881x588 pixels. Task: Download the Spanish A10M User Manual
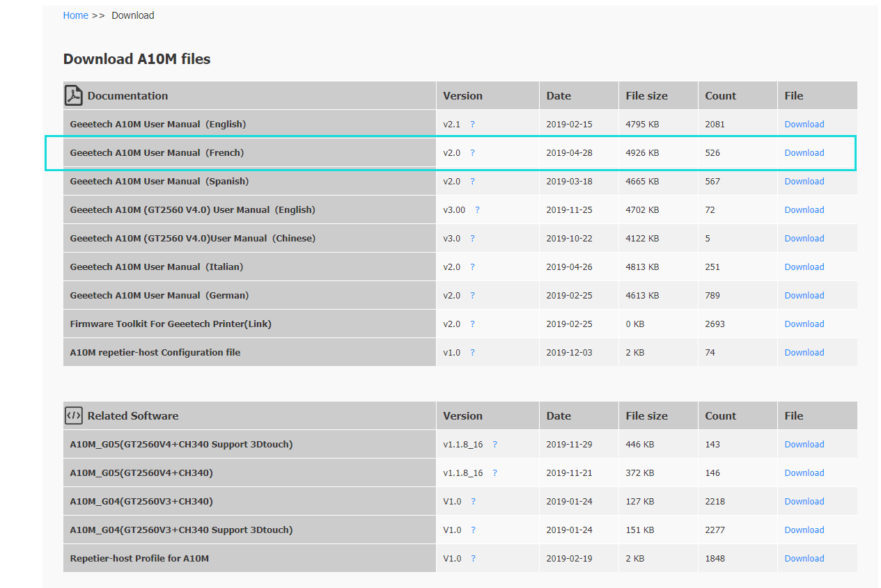point(804,182)
